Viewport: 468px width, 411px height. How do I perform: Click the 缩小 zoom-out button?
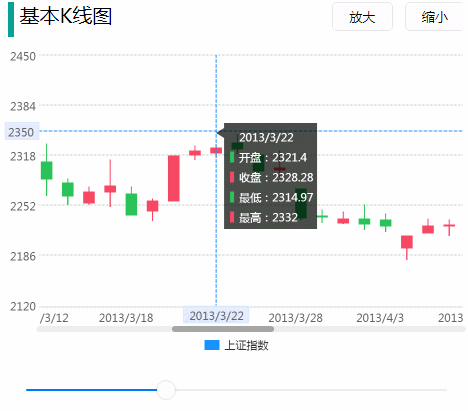coord(434,17)
